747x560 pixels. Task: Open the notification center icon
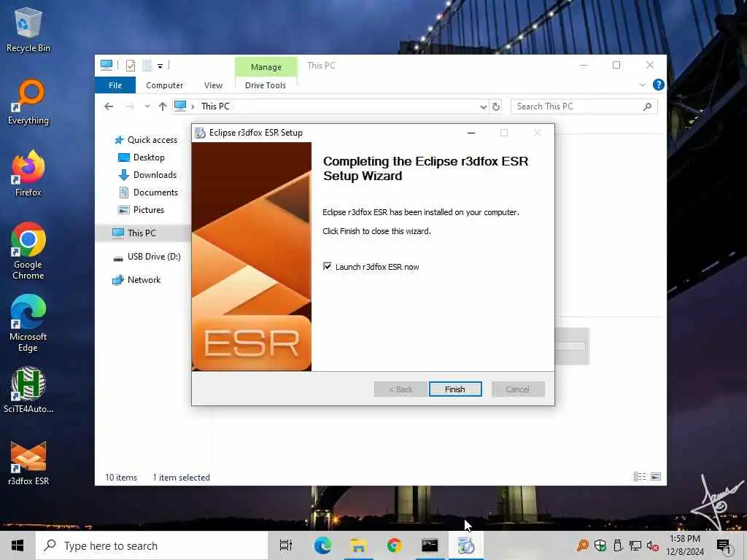coord(724,547)
